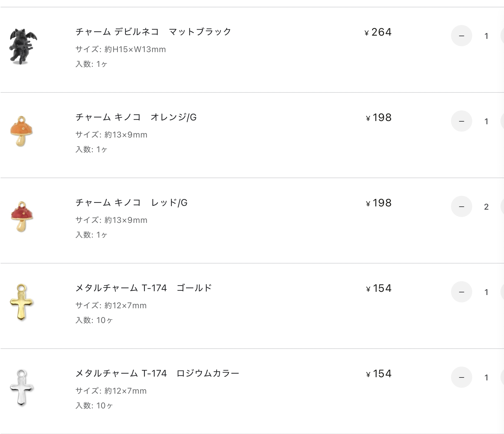Viewport: 504px width, 434px height.
Task: Decrease quantity of orange mushroom charm
Action: (x=461, y=121)
